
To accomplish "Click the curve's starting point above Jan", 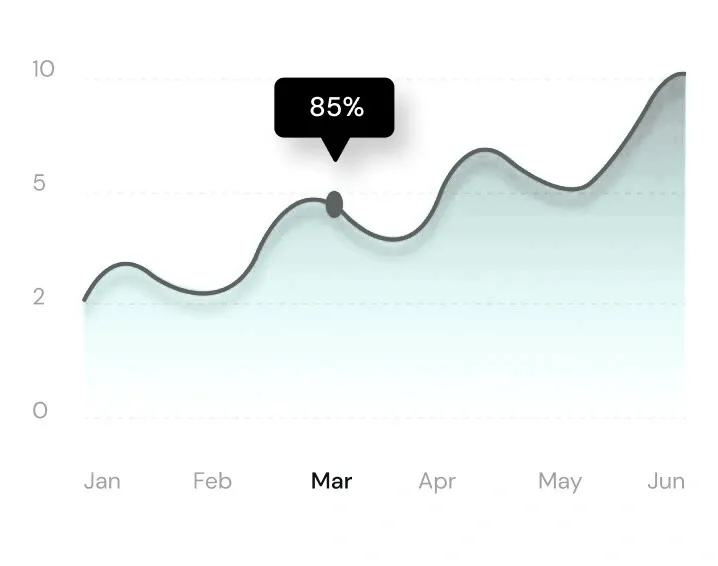I will click(85, 300).
